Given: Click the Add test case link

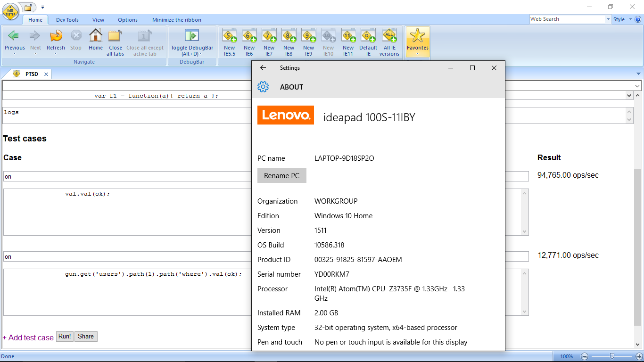Looking at the screenshot, I should [x=28, y=337].
